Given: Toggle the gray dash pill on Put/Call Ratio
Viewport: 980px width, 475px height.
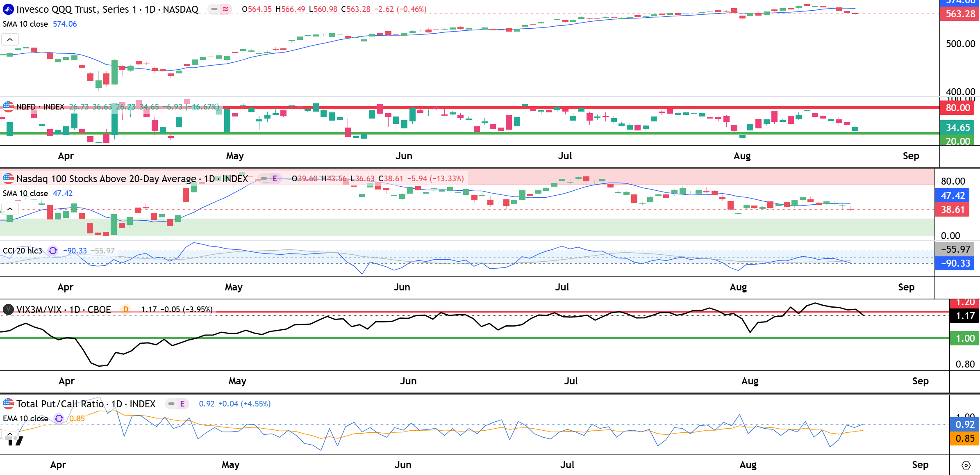Looking at the screenshot, I should [x=171, y=404].
